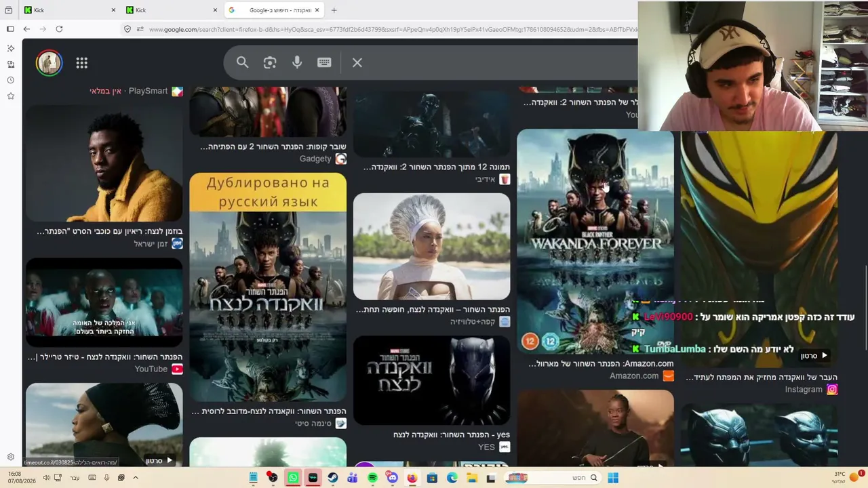The image size is (868, 488).
Task: Open the black panther mask yes image
Action: [x=431, y=380]
